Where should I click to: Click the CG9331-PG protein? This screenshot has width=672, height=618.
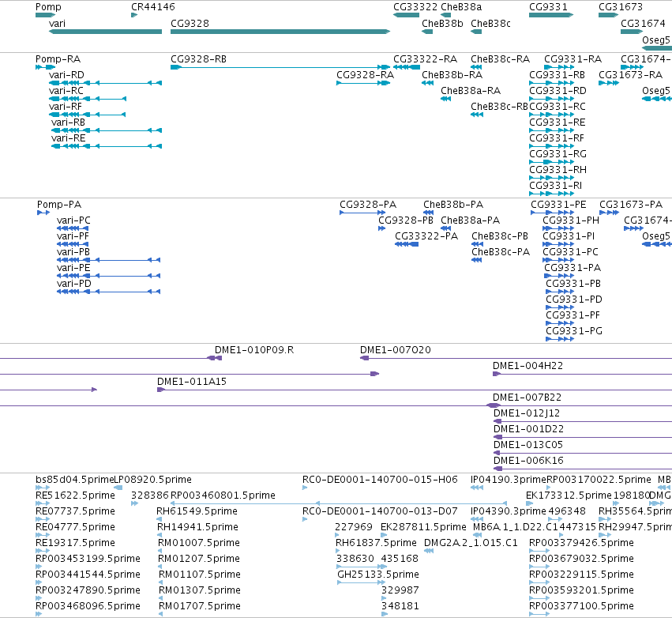pyautogui.click(x=560, y=339)
